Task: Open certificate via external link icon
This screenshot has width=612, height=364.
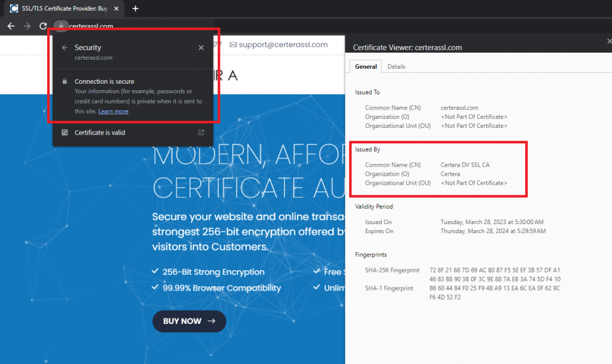Action: pos(201,133)
